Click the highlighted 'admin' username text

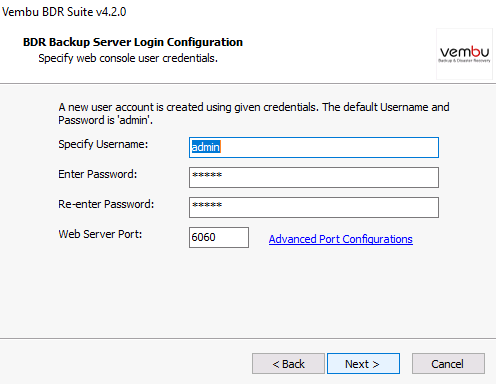206,147
